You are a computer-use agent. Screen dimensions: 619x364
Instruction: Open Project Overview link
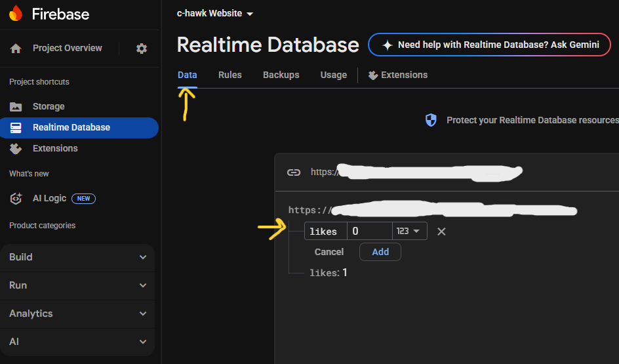click(x=67, y=48)
